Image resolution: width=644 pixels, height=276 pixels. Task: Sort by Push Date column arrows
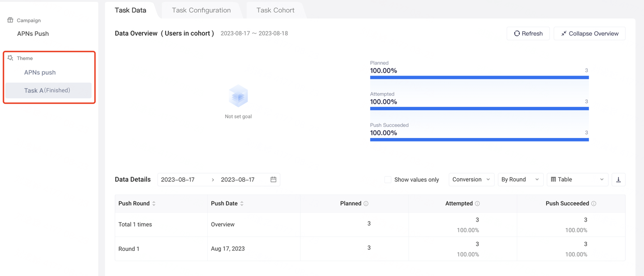tap(242, 204)
